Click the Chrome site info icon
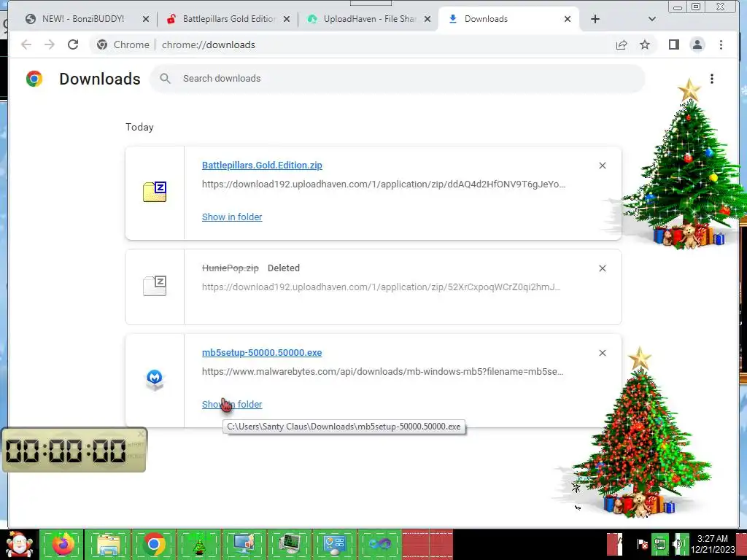 tap(102, 44)
